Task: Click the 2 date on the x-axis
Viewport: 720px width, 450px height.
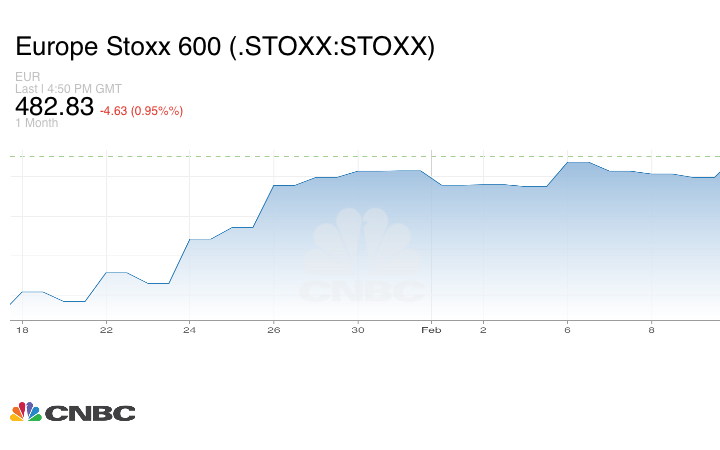Action: 483,330
